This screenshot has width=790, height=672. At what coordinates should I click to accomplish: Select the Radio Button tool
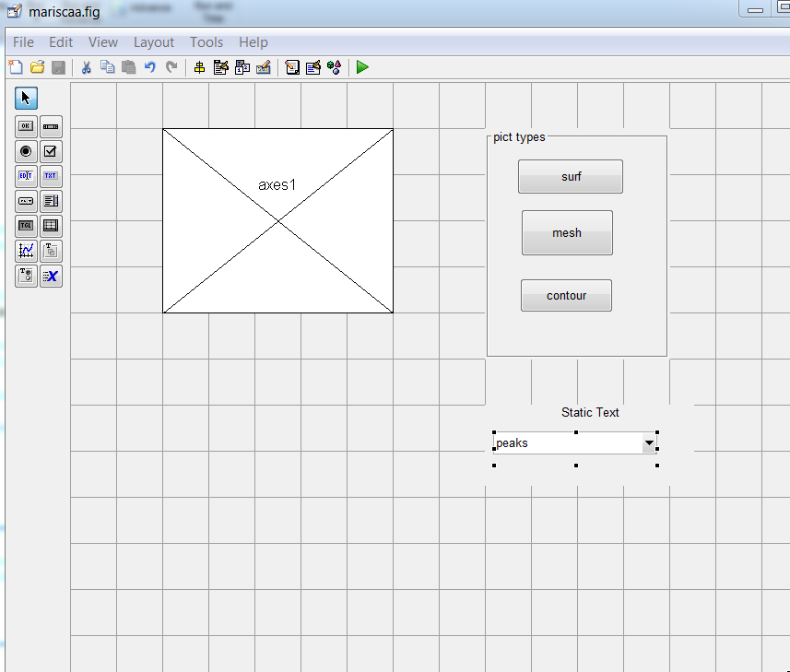(26, 151)
